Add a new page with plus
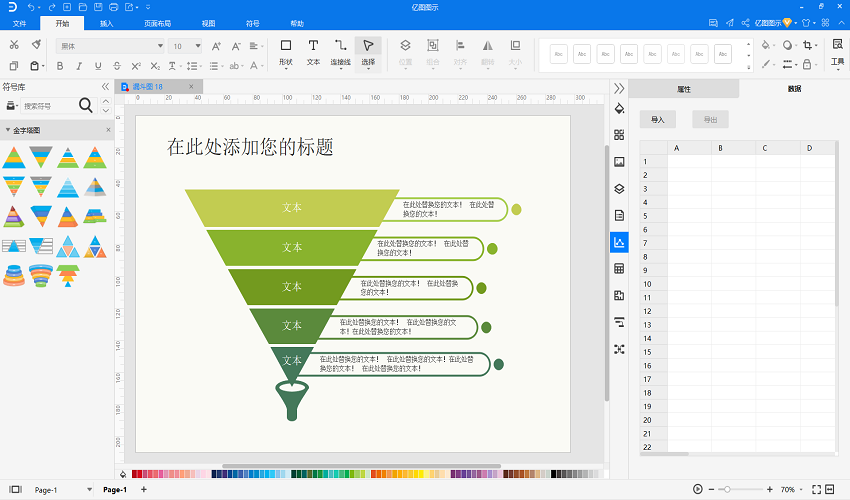This screenshot has height=500, width=850. [144, 490]
